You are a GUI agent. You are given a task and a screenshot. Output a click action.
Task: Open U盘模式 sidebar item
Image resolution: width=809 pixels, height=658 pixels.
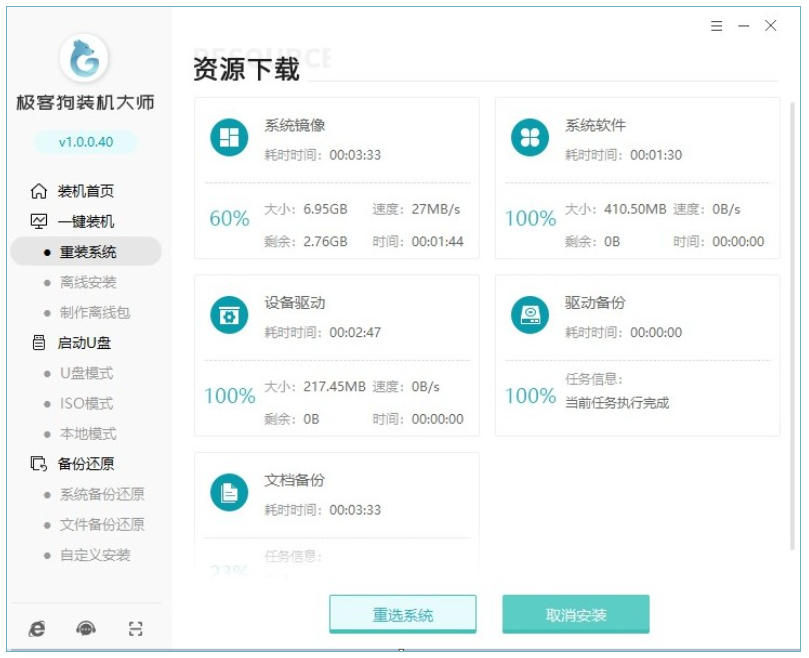[x=87, y=373]
